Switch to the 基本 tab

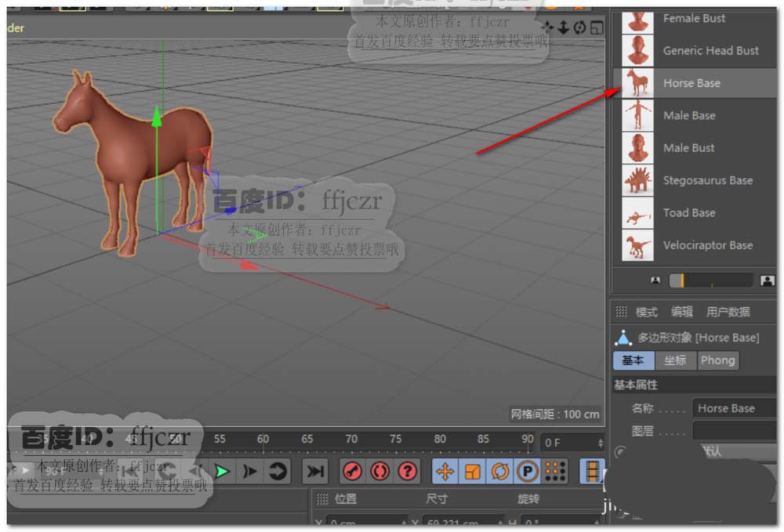[633, 360]
